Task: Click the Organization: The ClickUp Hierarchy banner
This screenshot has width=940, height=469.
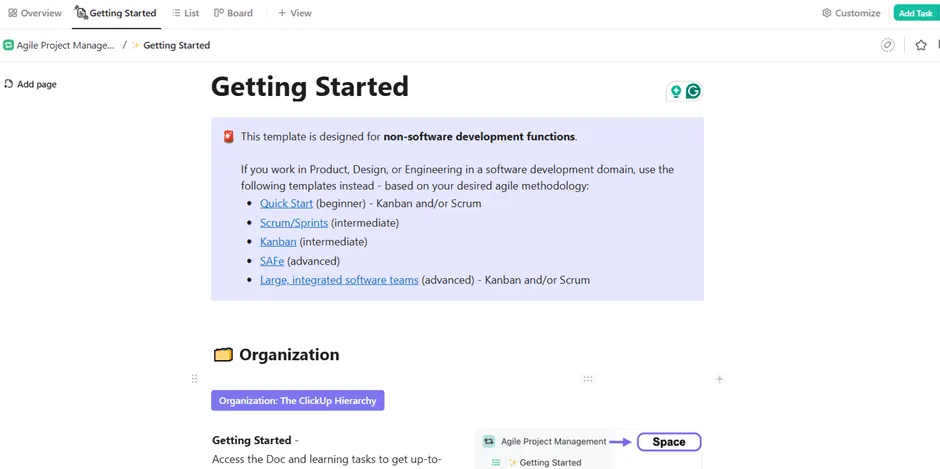Action: [x=297, y=401]
